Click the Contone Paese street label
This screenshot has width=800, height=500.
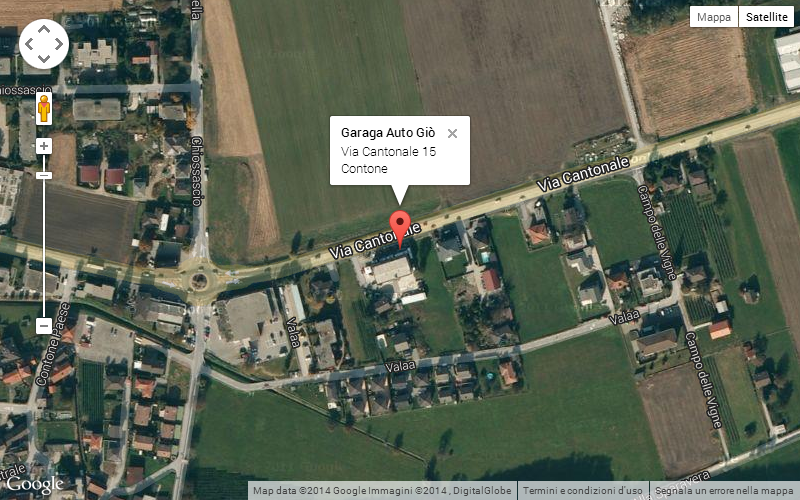[52, 344]
